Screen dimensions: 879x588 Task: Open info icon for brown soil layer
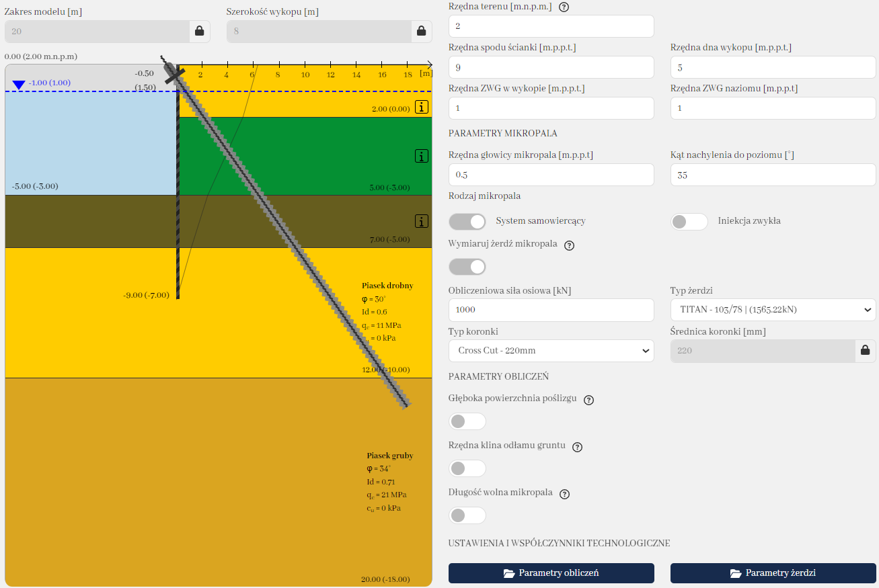point(422,221)
